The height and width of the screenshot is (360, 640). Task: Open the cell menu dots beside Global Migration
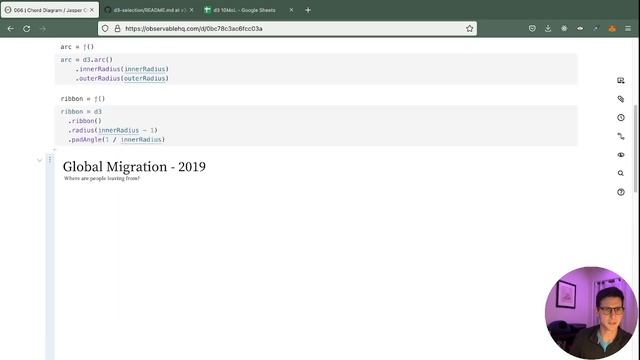pos(50,160)
